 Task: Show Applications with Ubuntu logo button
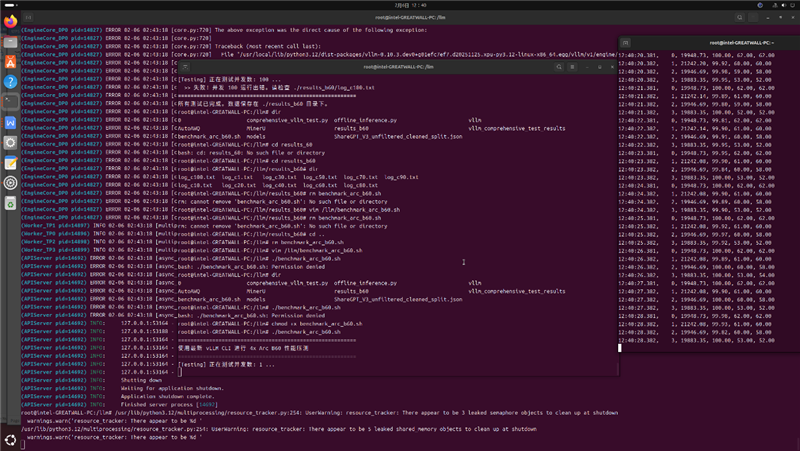tap(10, 440)
